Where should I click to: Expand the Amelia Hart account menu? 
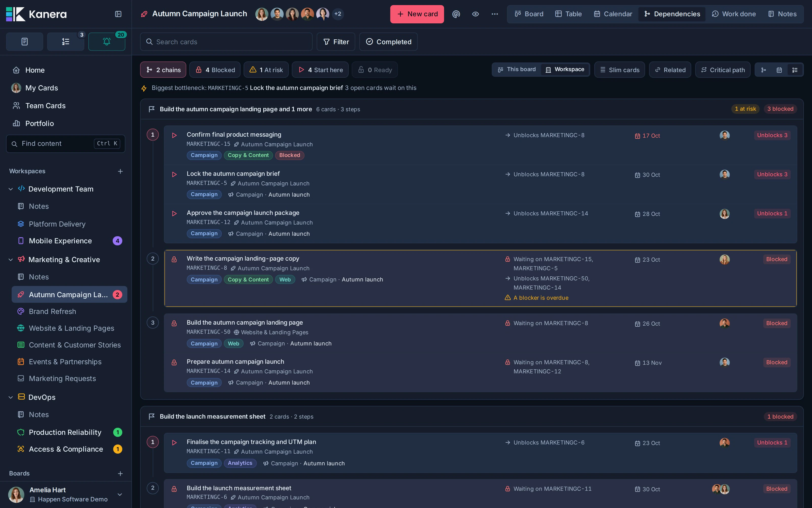(x=120, y=495)
